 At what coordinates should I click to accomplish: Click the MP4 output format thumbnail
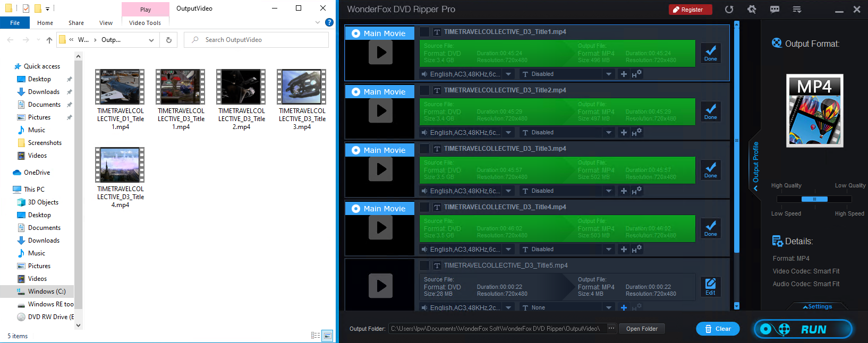[814, 110]
